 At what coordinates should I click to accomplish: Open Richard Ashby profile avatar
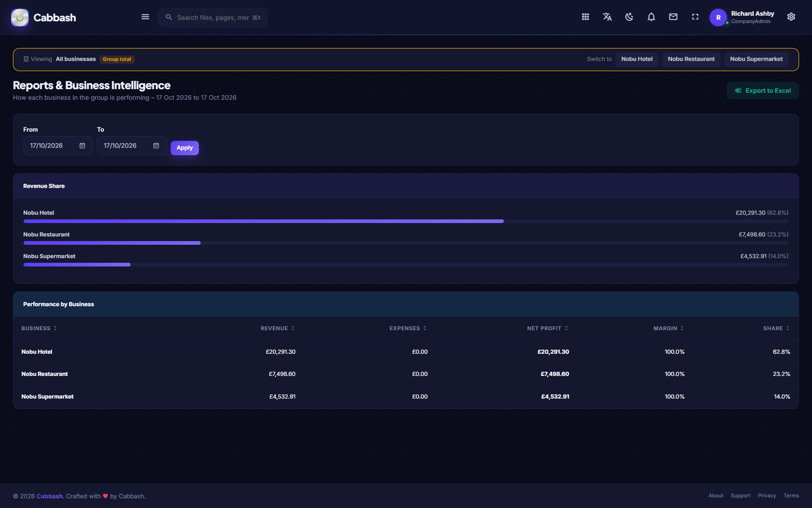coord(718,18)
